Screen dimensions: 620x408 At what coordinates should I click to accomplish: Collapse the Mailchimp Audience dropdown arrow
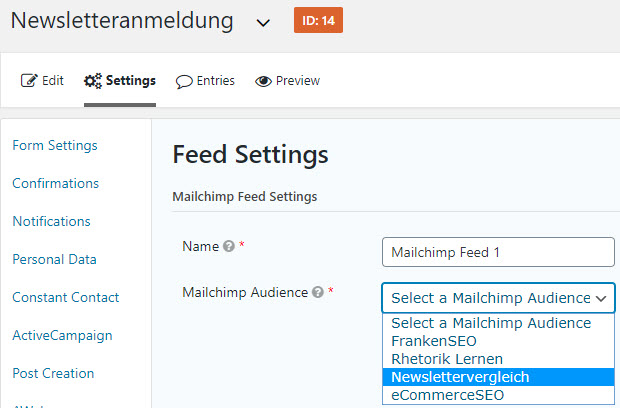(601, 298)
